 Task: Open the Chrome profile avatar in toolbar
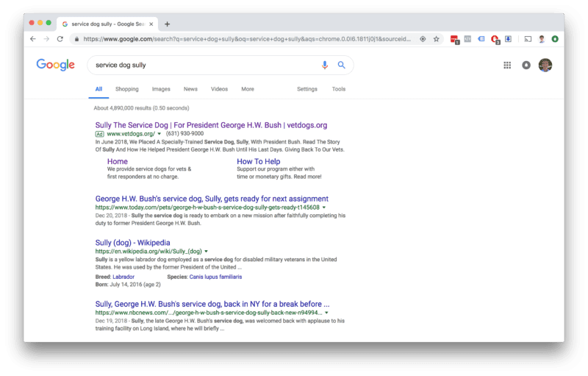(542, 39)
